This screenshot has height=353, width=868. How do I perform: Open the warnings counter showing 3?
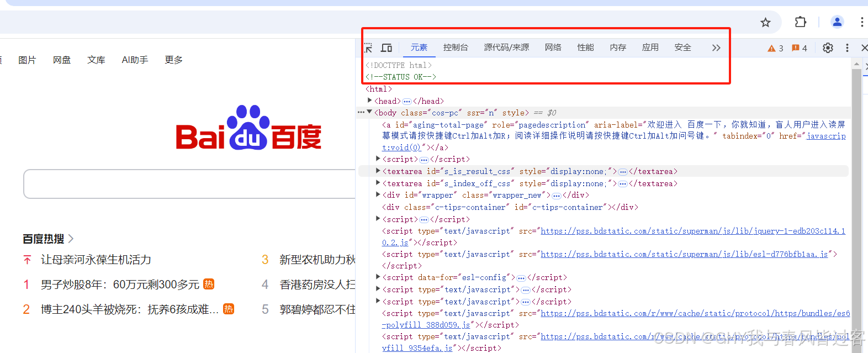(x=775, y=49)
